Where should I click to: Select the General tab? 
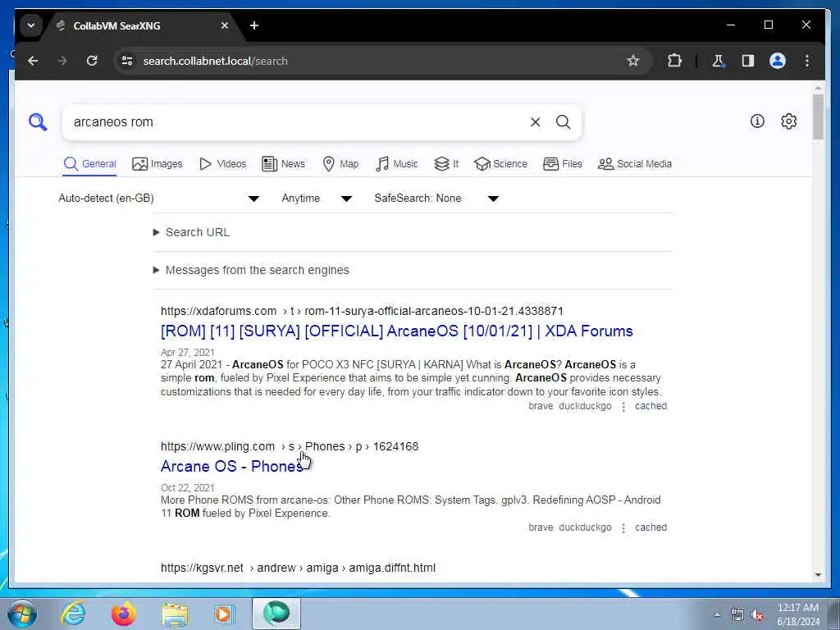point(89,164)
